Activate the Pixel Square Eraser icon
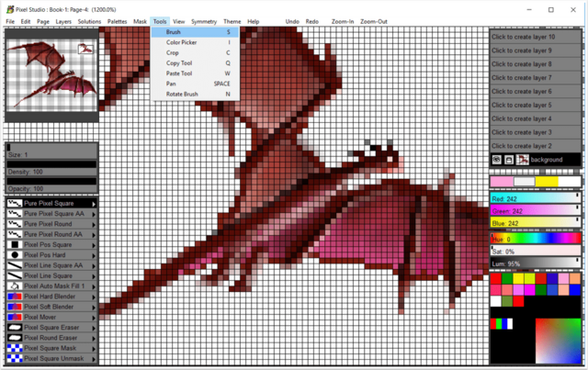The height and width of the screenshot is (370, 588). click(x=15, y=328)
